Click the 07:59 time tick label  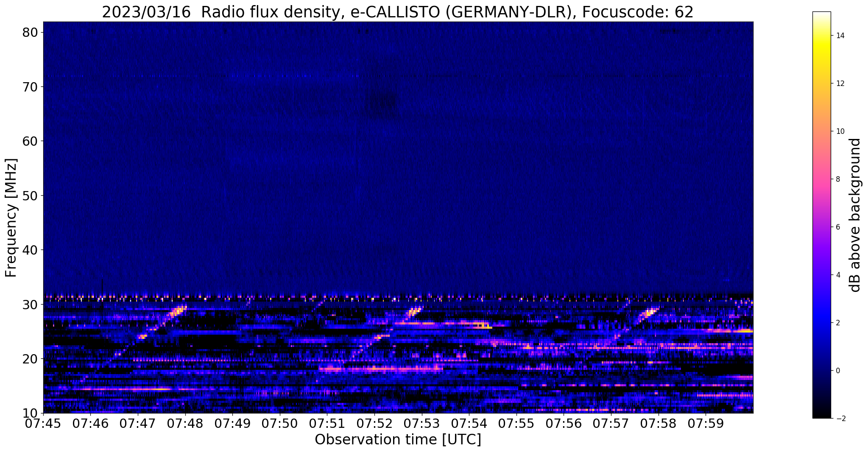click(x=706, y=423)
